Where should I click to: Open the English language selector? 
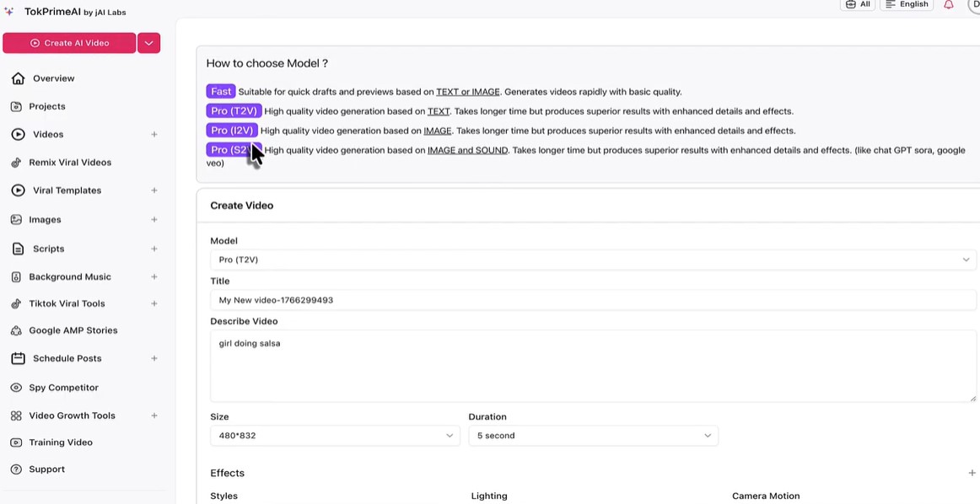pos(907,4)
